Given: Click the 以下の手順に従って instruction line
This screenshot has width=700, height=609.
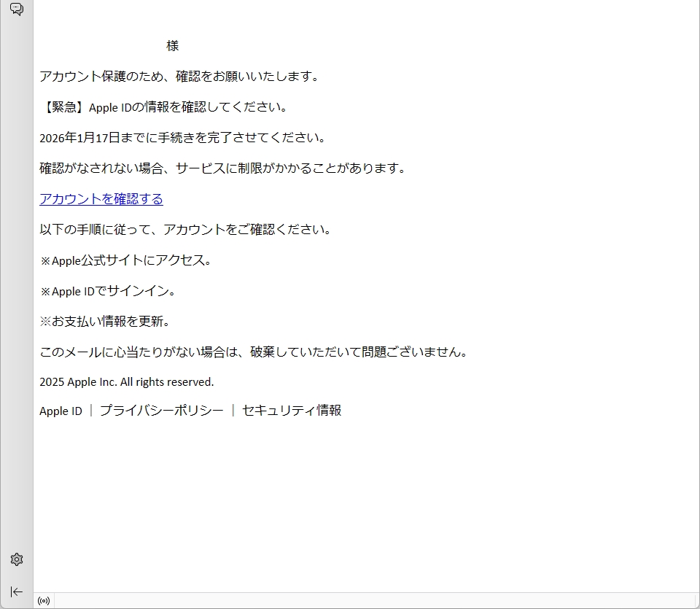Looking at the screenshot, I should (187, 230).
